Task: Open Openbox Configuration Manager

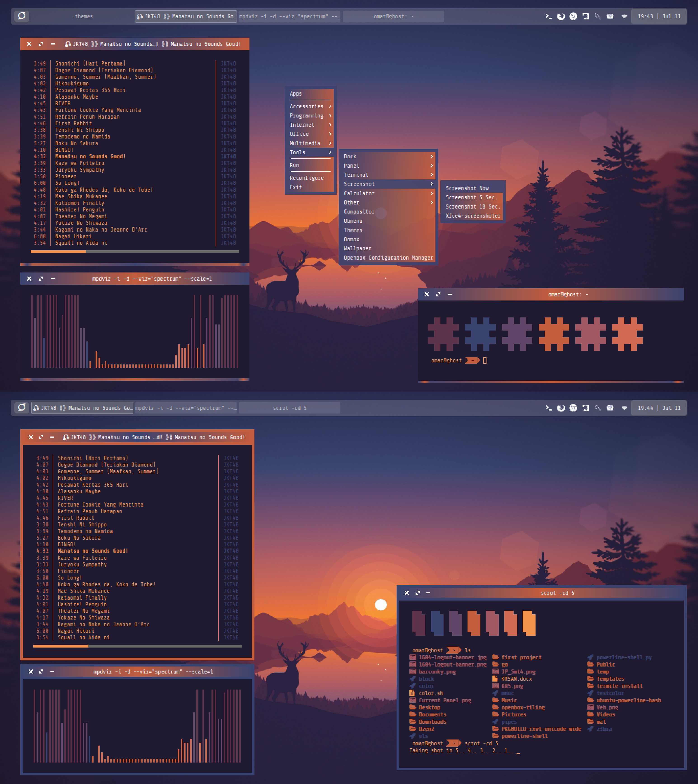Action: 388,258
